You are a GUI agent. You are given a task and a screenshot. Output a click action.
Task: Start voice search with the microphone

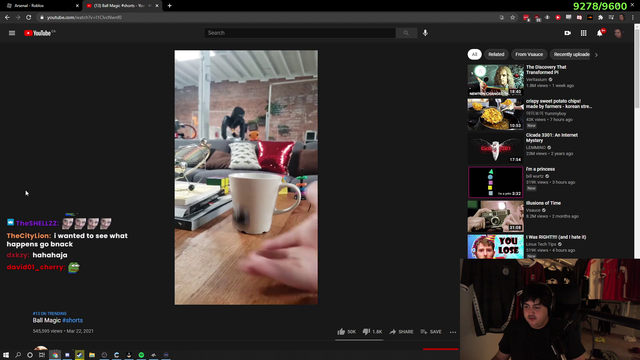pos(425,33)
